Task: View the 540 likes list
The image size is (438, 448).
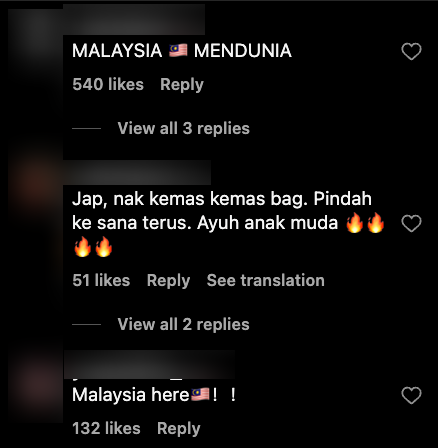Action: pos(108,84)
